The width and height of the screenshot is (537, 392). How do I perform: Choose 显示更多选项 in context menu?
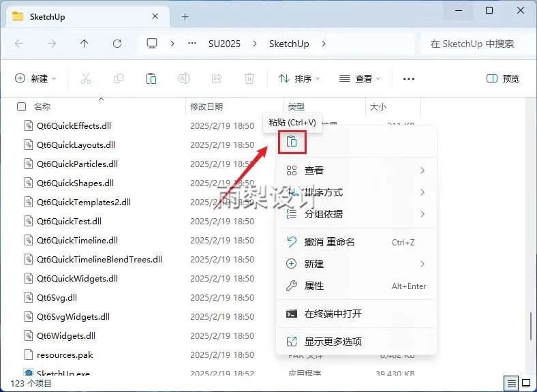(356, 342)
